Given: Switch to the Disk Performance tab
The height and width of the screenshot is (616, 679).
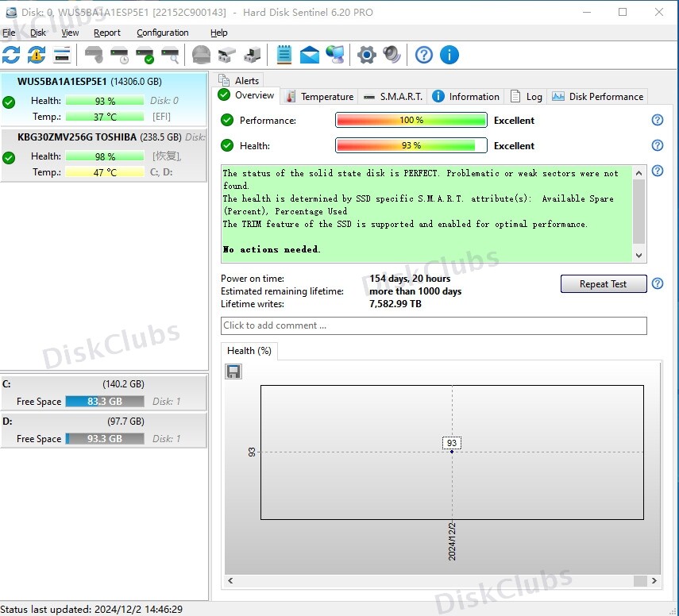Looking at the screenshot, I should pos(604,96).
